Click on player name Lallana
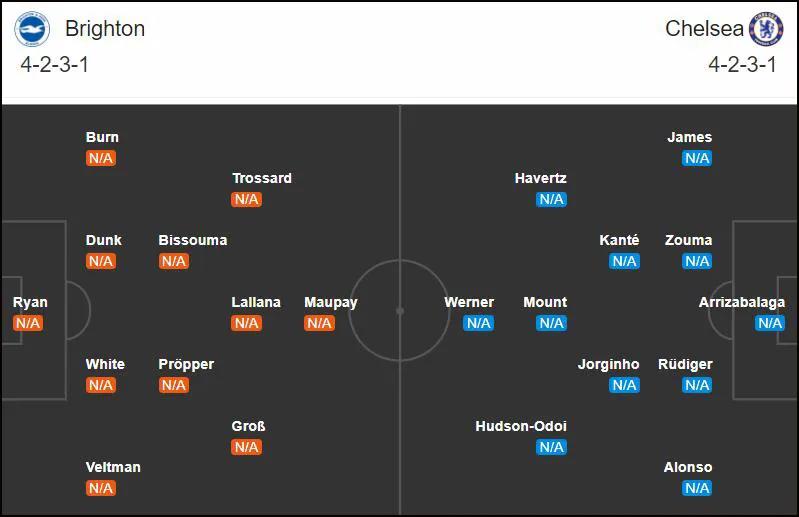Image resolution: width=799 pixels, height=517 pixels. [256, 302]
